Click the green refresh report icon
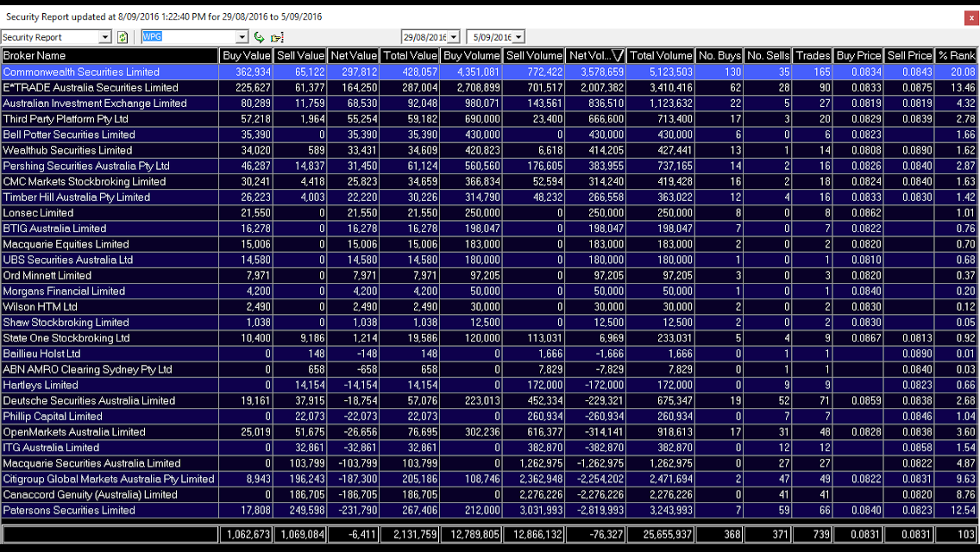This screenshot has height=552, width=980. (x=122, y=37)
